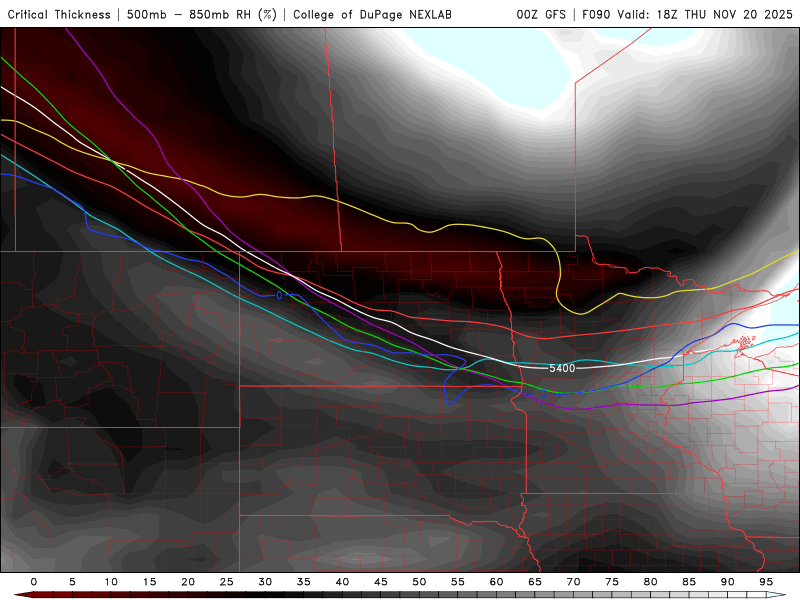Click the 35 value on the colorbar
The height and width of the screenshot is (600, 800).
coord(304,582)
